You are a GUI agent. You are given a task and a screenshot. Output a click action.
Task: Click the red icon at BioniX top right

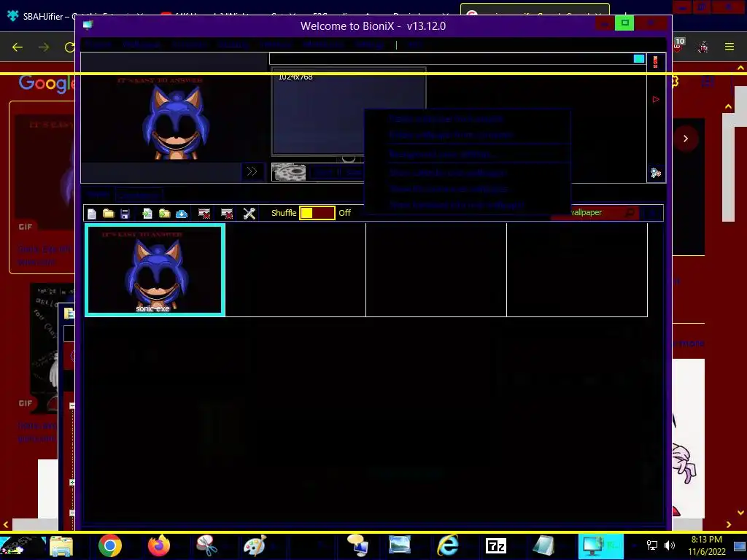click(x=656, y=61)
